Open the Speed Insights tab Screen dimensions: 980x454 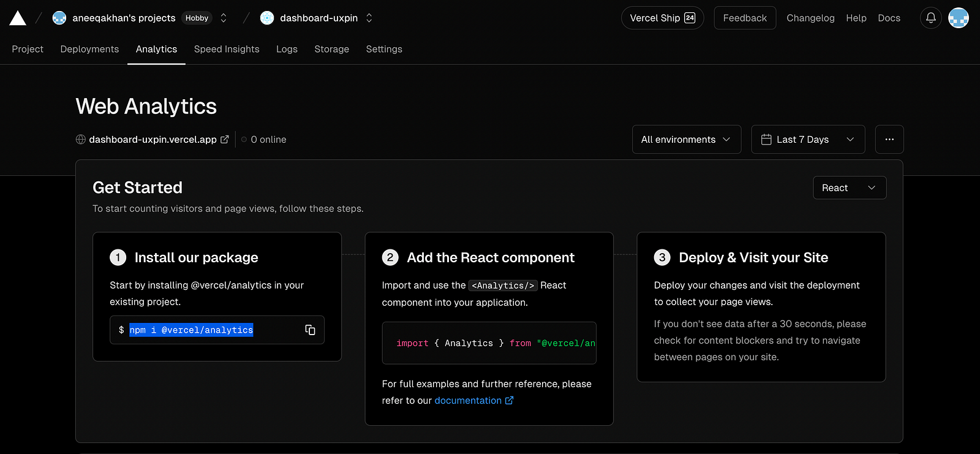[227, 49]
